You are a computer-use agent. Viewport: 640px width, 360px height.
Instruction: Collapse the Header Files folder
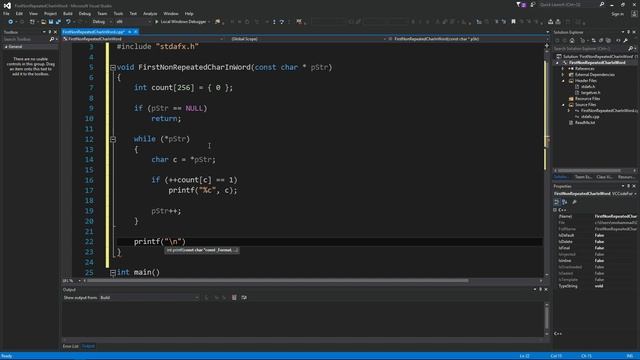563,81
